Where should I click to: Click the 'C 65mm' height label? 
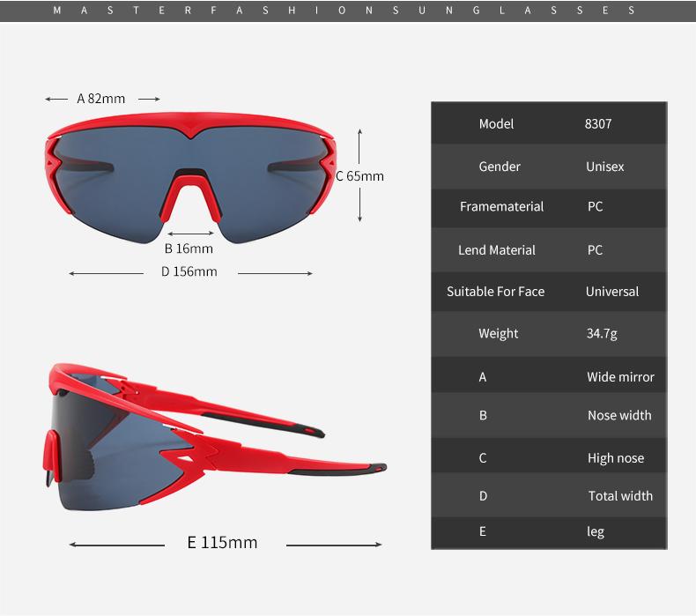point(359,176)
